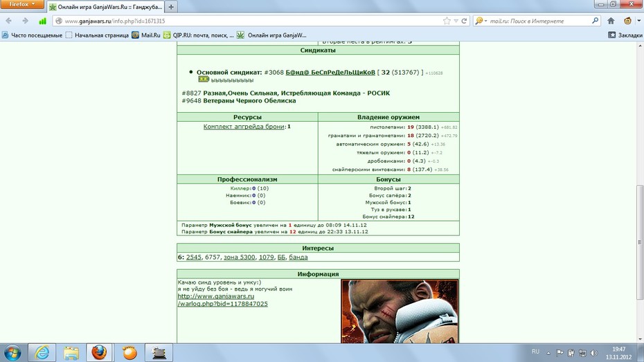
Task: Open QIP.RU почта bookmark
Action: pos(199,35)
